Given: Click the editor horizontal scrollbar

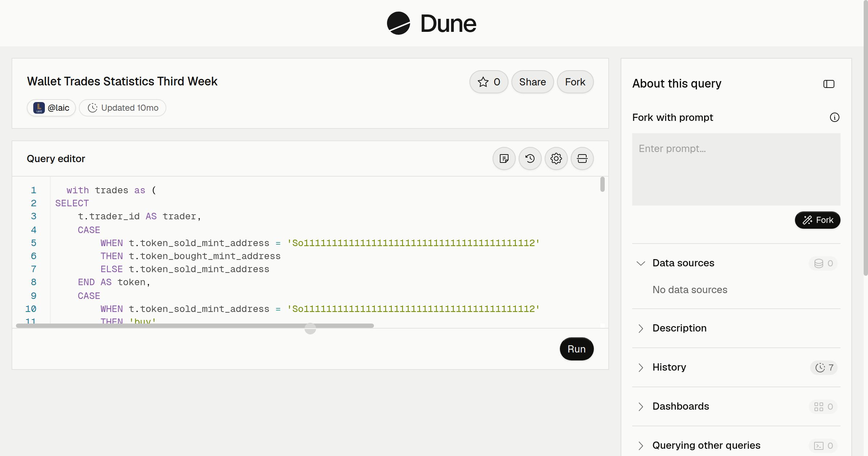Looking at the screenshot, I should (x=195, y=326).
